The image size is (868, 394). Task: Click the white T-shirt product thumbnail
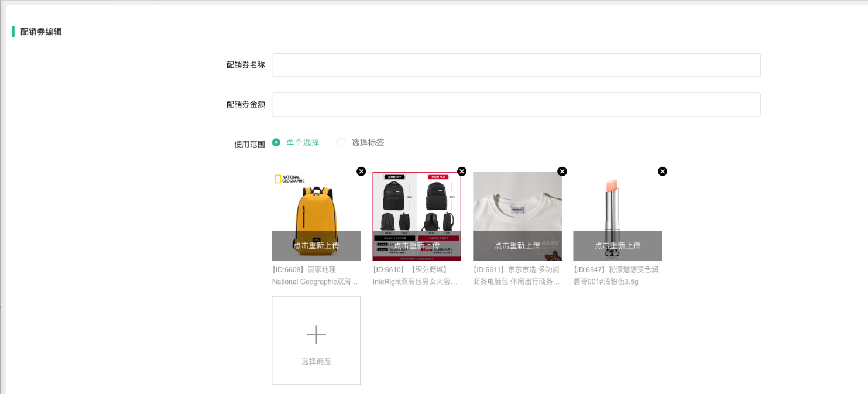517,202
